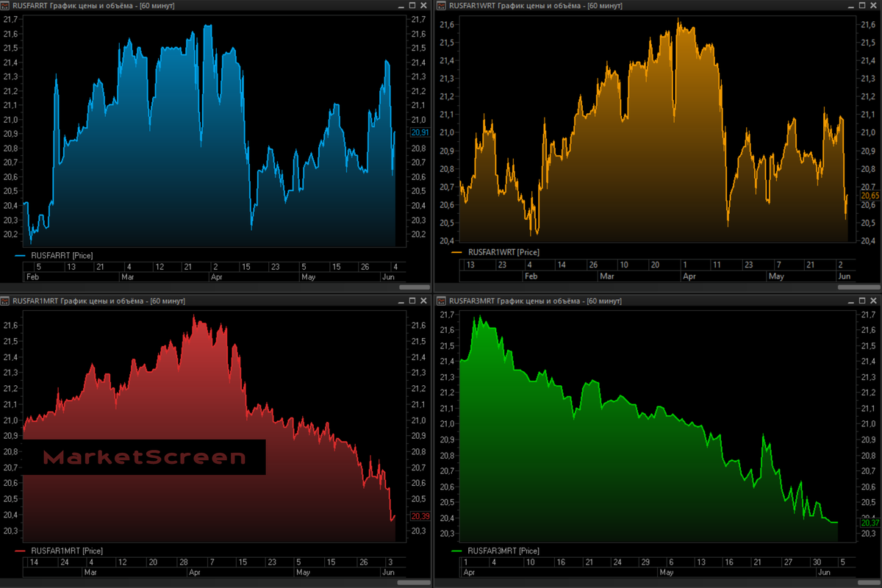Close the RUSFAR3MRT chart window
The width and height of the screenshot is (882, 588).
tap(875, 301)
